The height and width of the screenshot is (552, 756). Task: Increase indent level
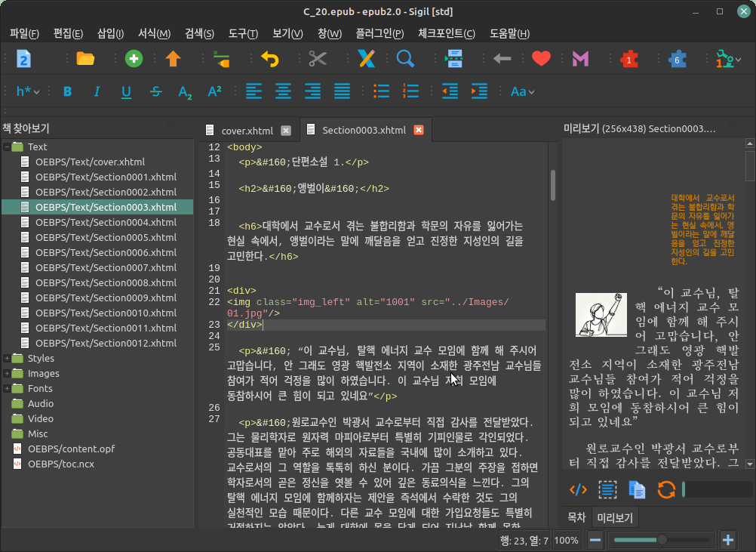[479, 91]
